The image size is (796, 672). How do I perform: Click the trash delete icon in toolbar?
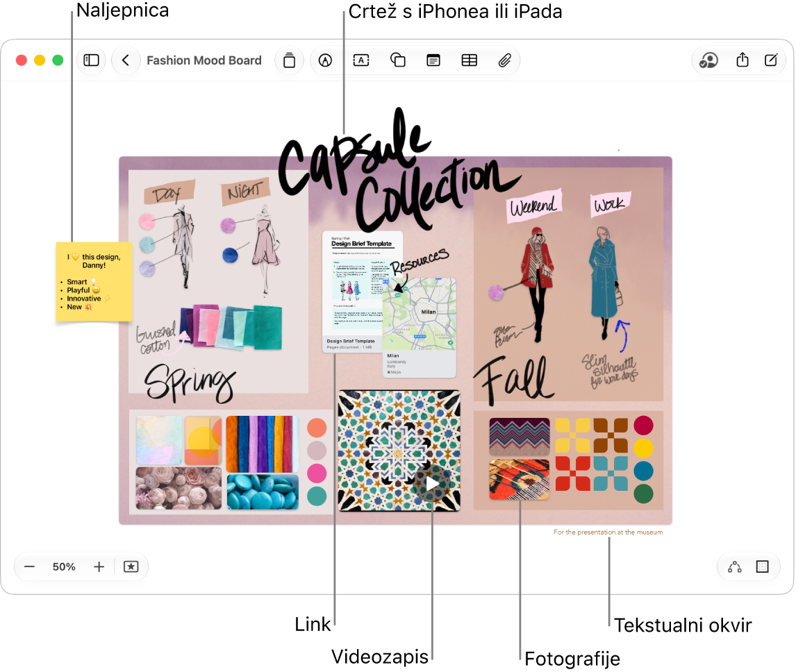coord(290,60)
